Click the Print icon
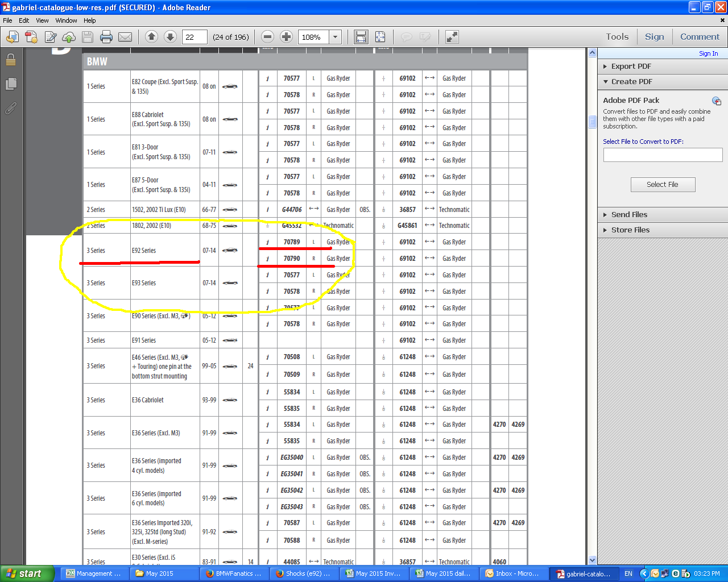The width and height of the screenshot is (728, 582). pyautogui.click(x=106, y=37)
